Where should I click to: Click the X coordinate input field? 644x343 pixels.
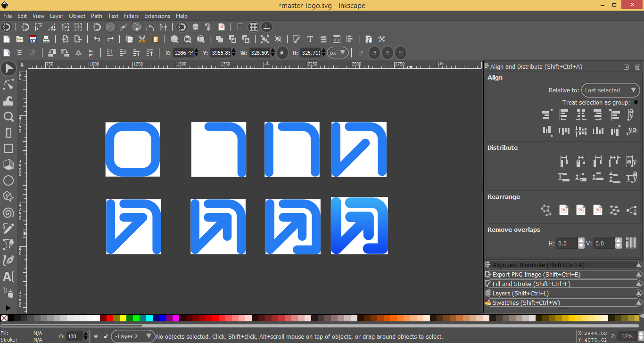tap(183, 53)
